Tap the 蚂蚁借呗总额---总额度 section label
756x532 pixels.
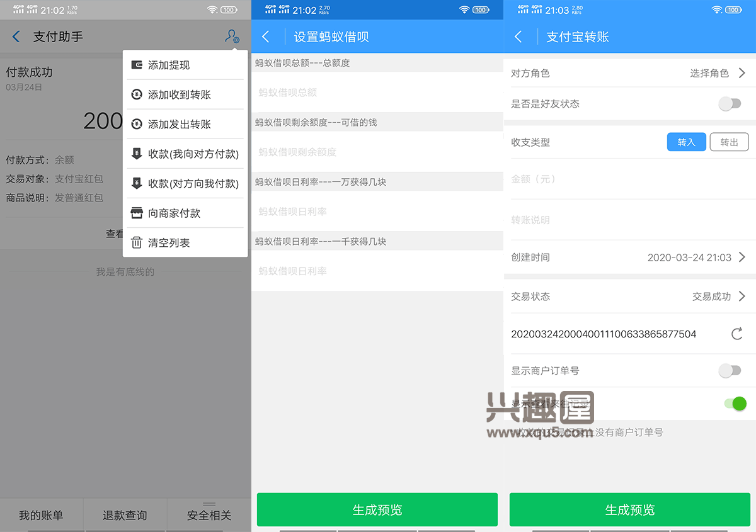[x=302, y=62]
